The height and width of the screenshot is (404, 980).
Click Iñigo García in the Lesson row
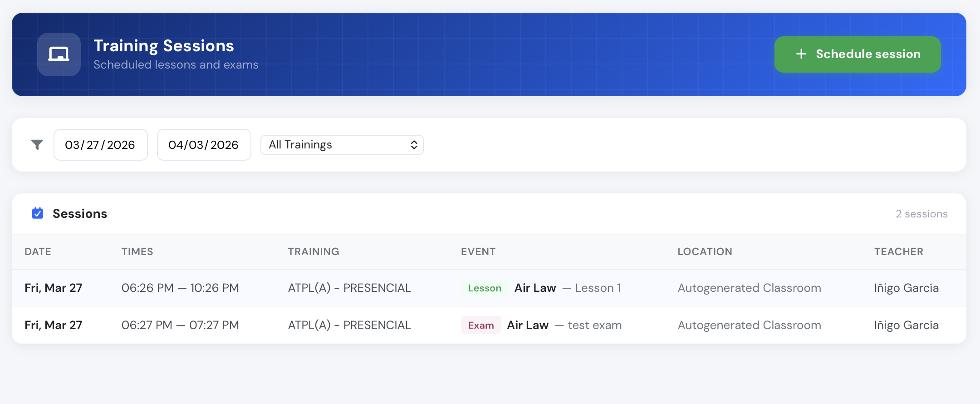pyautogui.click(x=906, y=288)
